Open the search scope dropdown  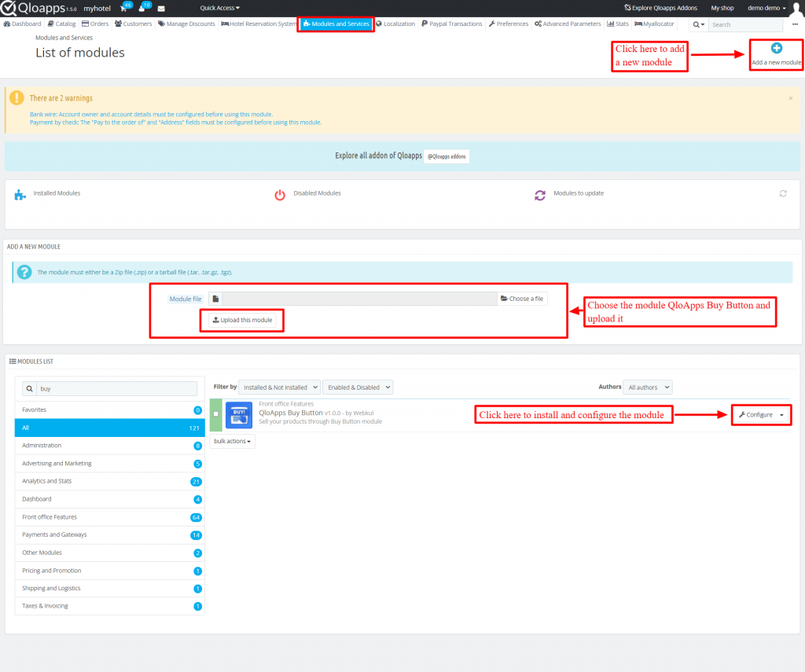pyautogui.click(x=699, y=24)
